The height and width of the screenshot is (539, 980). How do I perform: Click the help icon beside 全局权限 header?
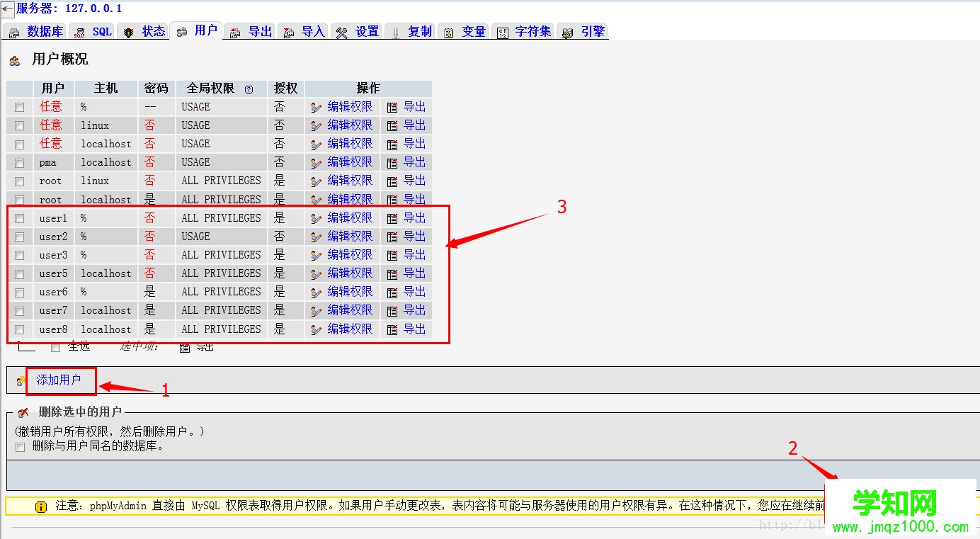pos(249,89)
